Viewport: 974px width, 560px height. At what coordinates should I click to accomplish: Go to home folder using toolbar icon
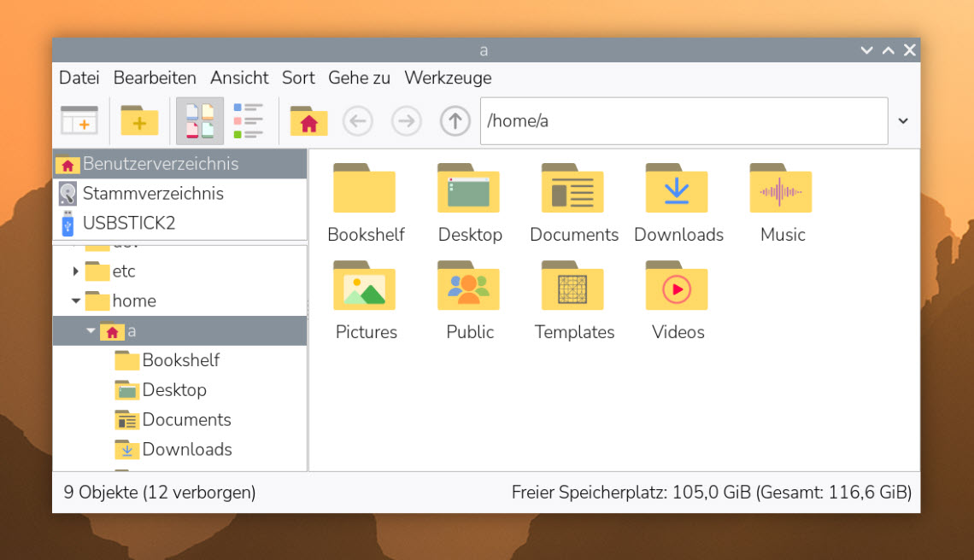[308, 121]
